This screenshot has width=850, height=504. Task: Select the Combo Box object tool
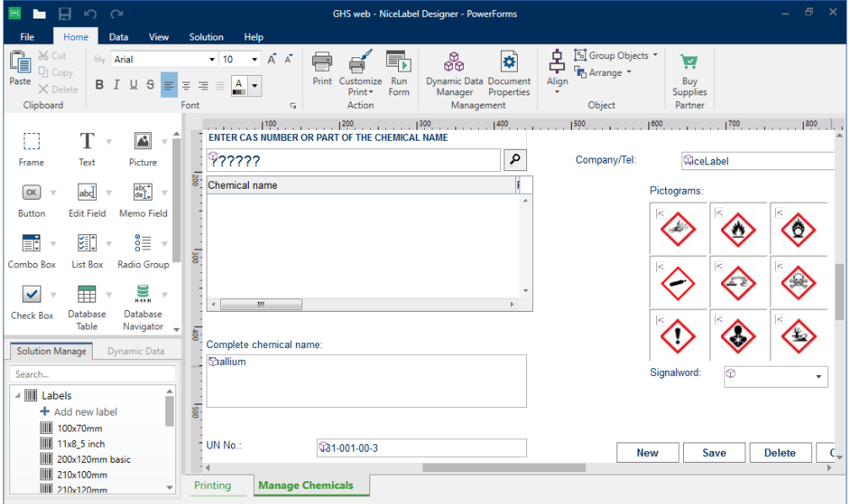click(31, 251)
